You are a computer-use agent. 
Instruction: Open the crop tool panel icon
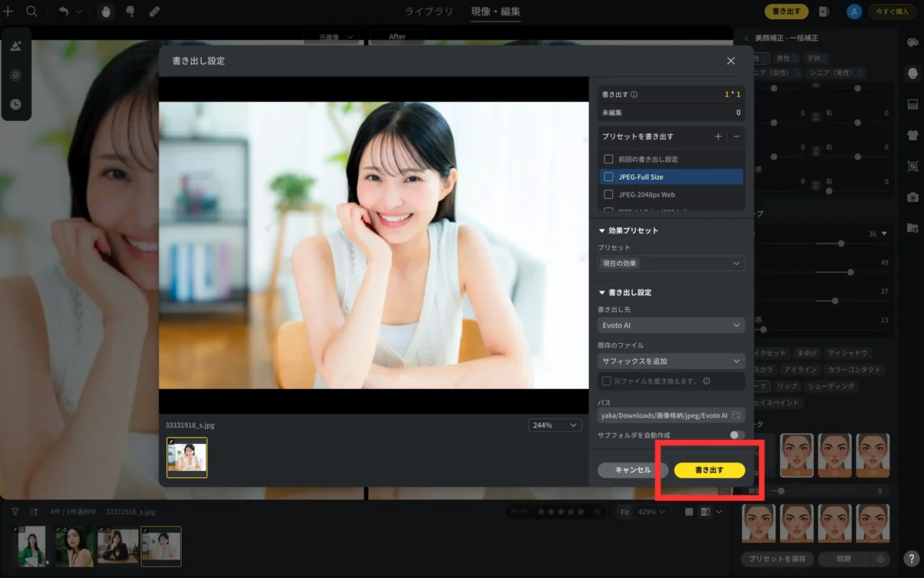pos(912,166)
